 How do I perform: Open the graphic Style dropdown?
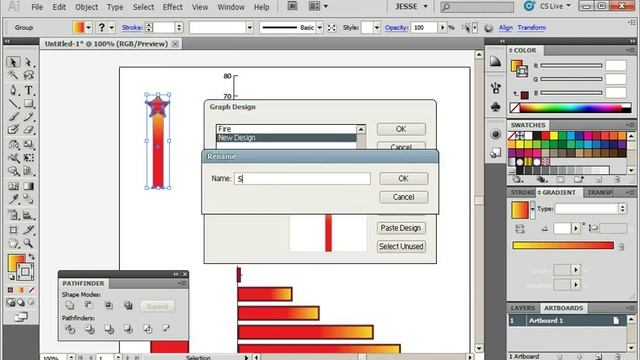click(376, 28)
